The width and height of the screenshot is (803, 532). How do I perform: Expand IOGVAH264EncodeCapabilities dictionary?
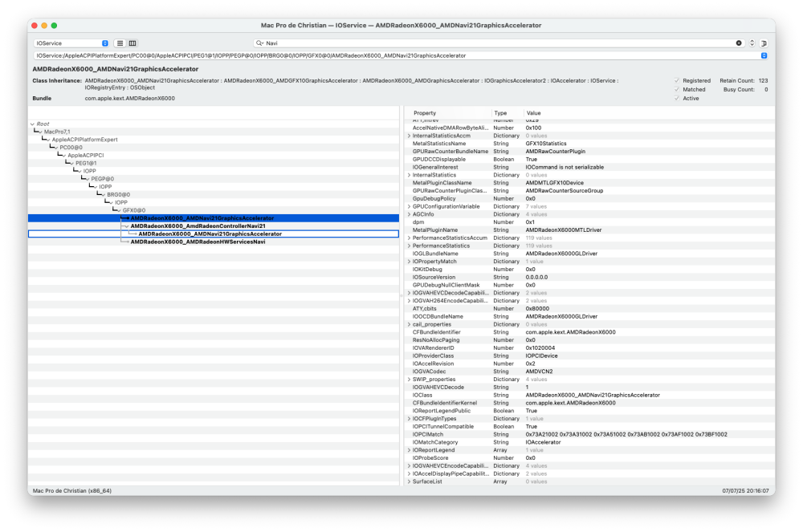pyautogui.click(x=409, y=301)
